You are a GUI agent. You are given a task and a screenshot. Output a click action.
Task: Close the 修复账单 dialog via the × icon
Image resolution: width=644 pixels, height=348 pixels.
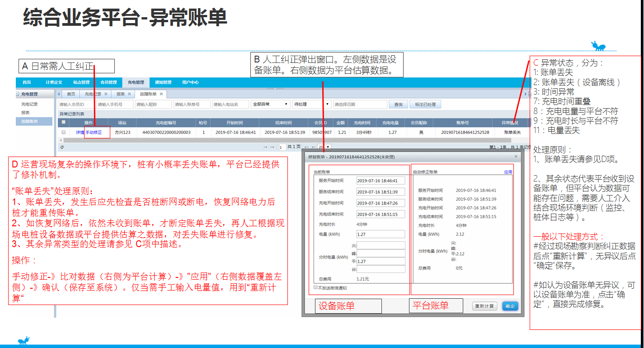click(515, 156)
